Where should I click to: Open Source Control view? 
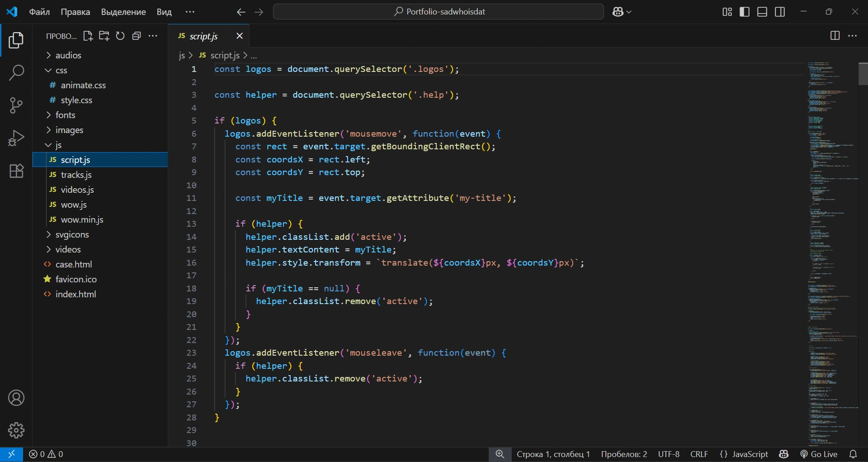pos(16,105)
